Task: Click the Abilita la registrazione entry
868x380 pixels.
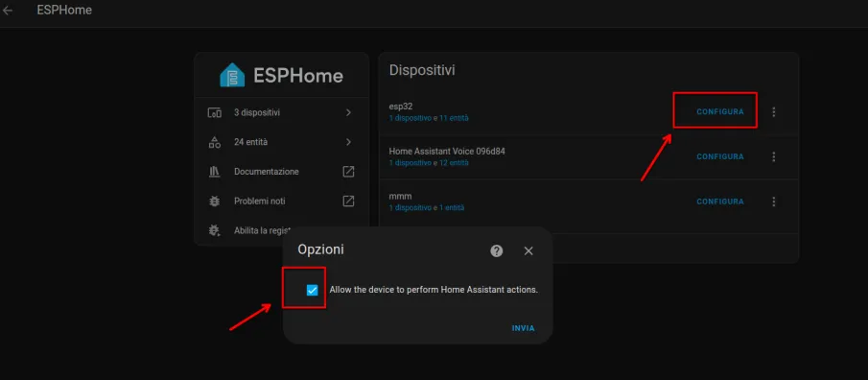Action: tap(281, 230)
